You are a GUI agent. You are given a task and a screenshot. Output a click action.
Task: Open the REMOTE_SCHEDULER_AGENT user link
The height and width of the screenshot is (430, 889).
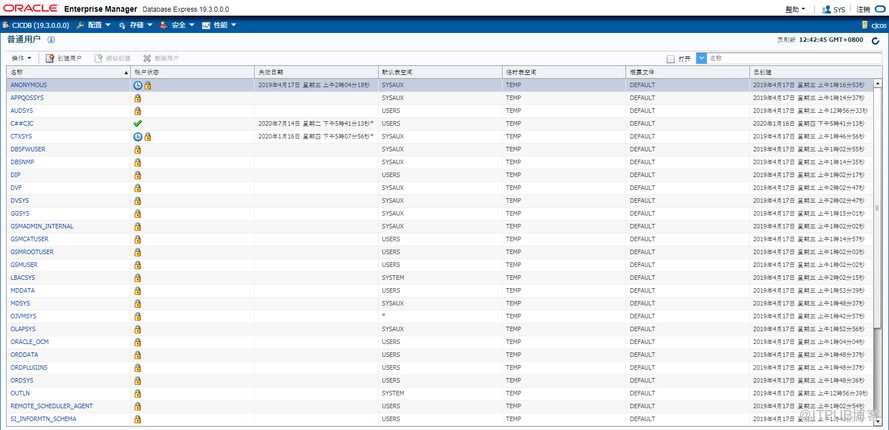pos(52,406)
